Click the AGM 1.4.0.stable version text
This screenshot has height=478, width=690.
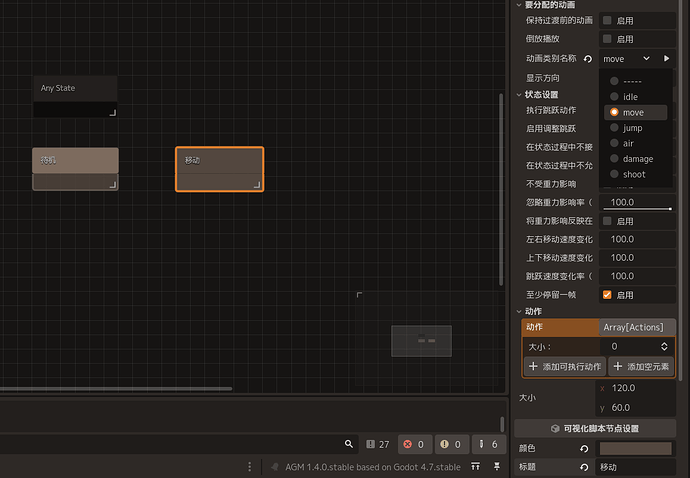click(373, 467)
